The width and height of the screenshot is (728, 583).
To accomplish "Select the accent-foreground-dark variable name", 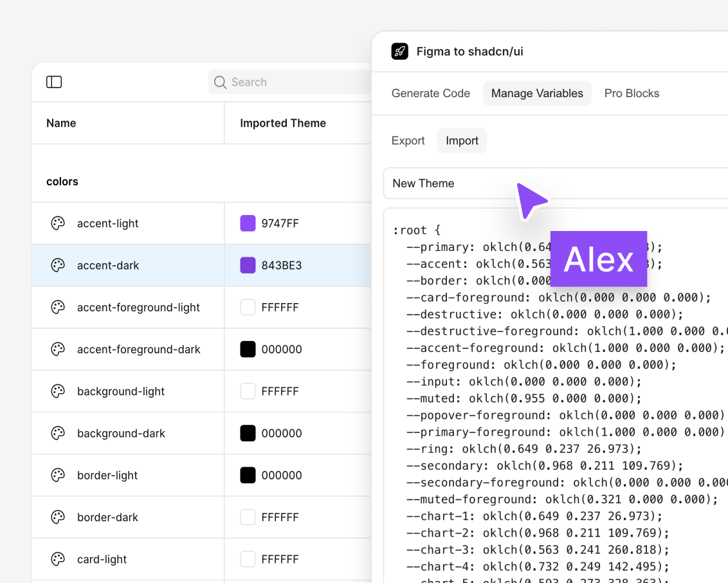I will click(x=138, y=349).
